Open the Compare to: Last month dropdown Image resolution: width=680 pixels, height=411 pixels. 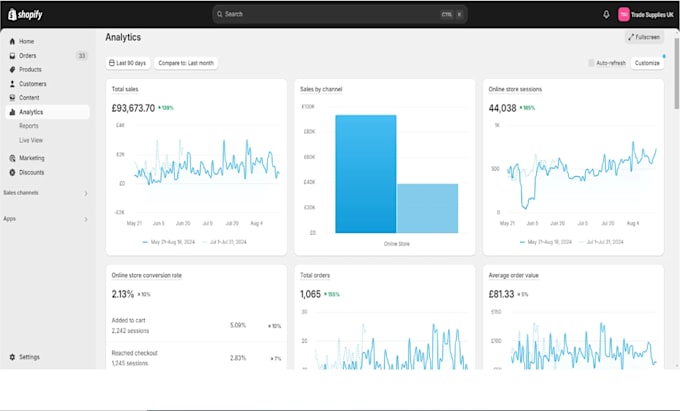pos(186,63)
